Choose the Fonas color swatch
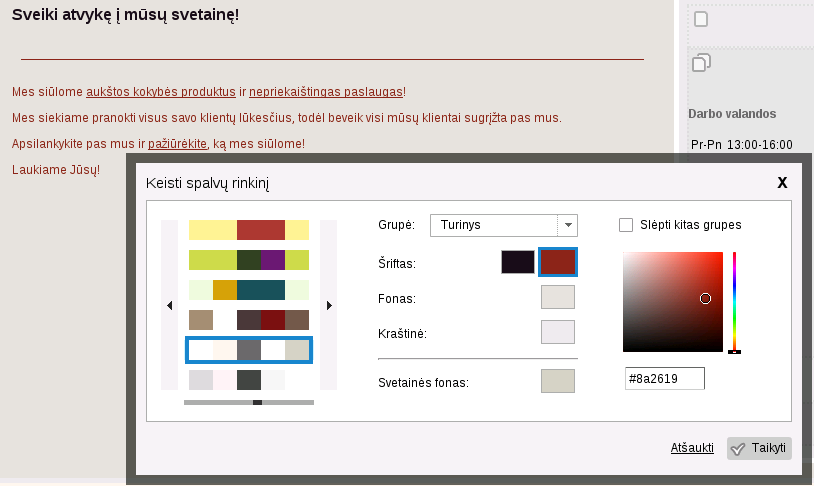 tap(558, 298)
